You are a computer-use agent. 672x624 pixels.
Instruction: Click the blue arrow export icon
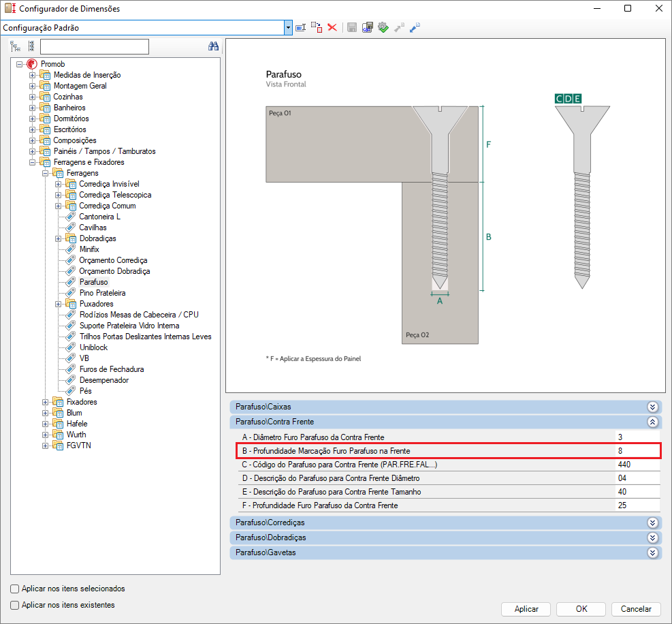tap(415, 27)
